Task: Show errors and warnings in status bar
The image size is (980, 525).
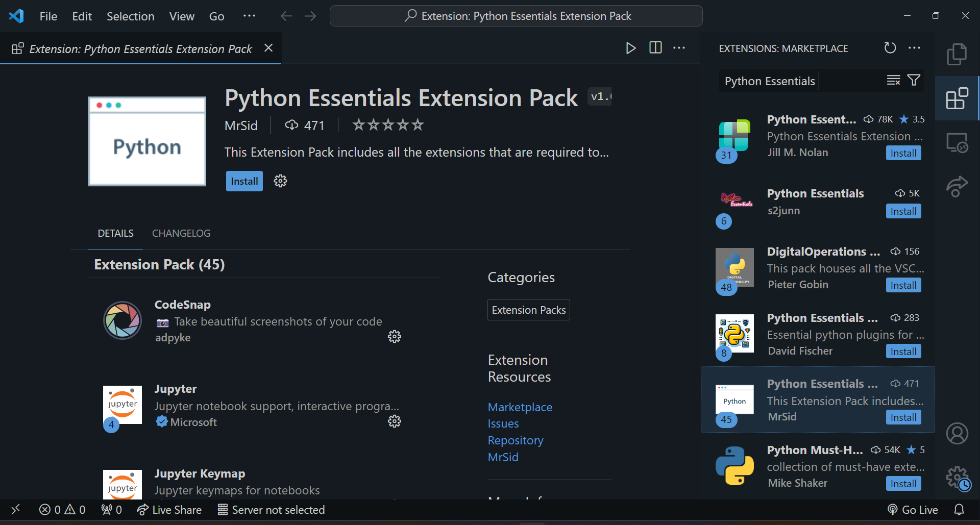Action: [x=62, y=510]
